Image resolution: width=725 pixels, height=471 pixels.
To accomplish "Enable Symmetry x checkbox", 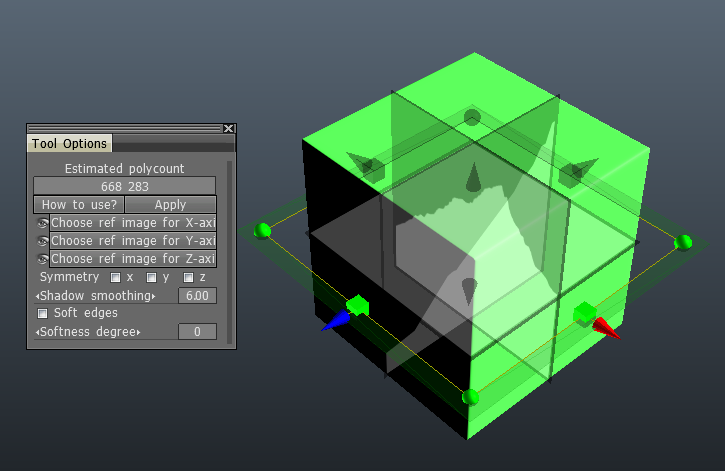I will pos(115,277).
